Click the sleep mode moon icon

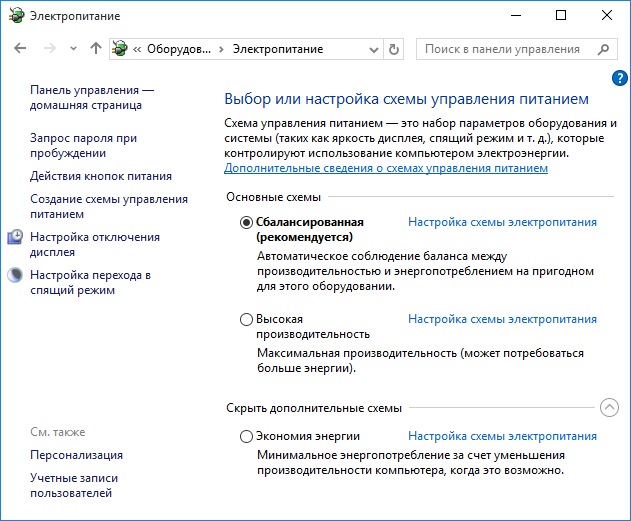[15, 275]
